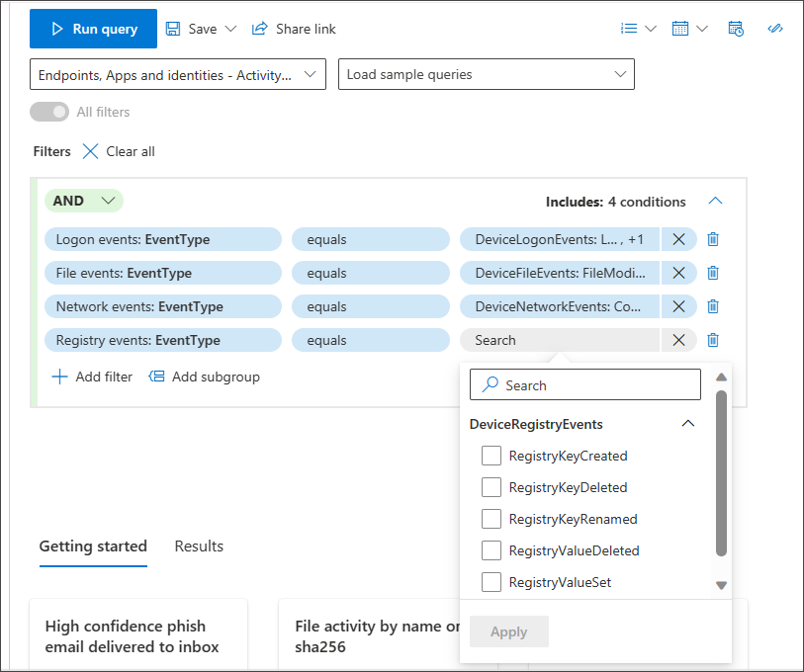Delete the Logon events filter row
This screenshot has height=672, width=804.
[713, 239]
